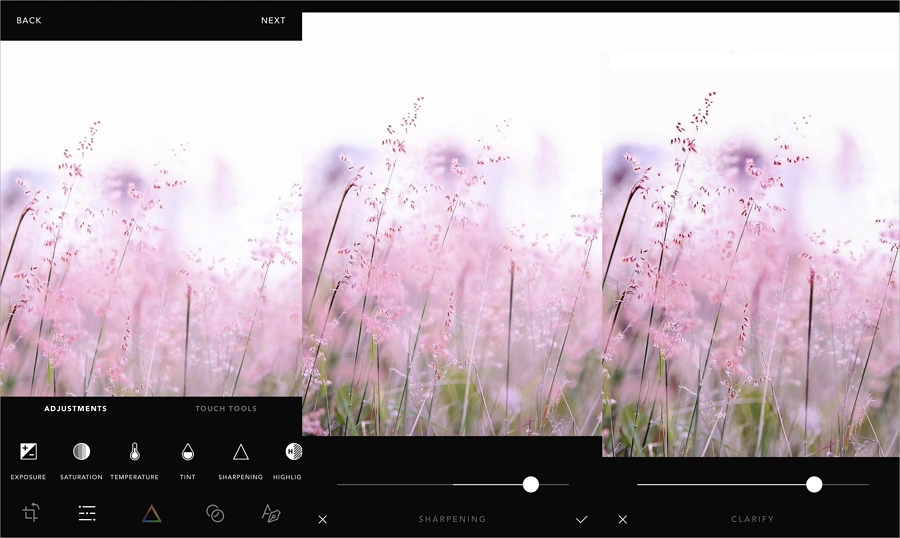Screen dimensions: 900x538
Task: Click the EXPOSURE label text
Action: [28, 477]
